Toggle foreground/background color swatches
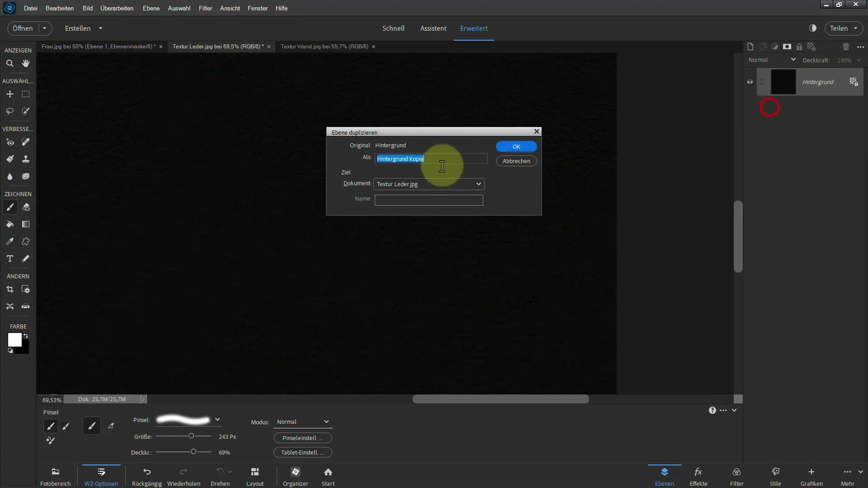The height and width of the screenshot is (488, 868). coord(26,335)
